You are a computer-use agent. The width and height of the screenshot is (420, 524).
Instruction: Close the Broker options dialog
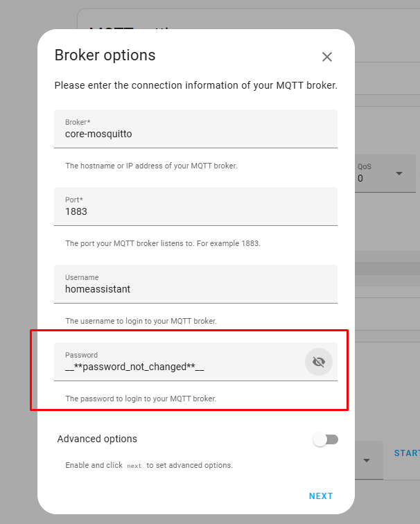click(x=326, y=57)
